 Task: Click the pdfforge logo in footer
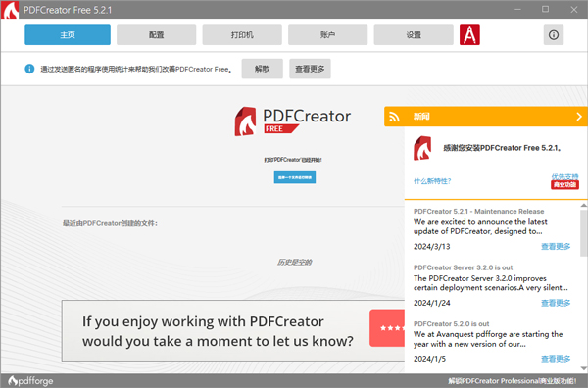pos(30,381)
